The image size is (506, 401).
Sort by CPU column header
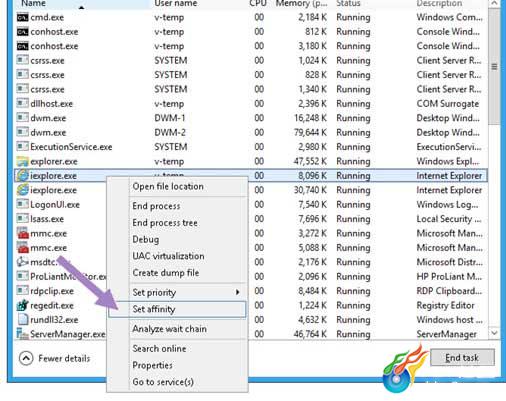pyautogui.click(x=258, y=3)
